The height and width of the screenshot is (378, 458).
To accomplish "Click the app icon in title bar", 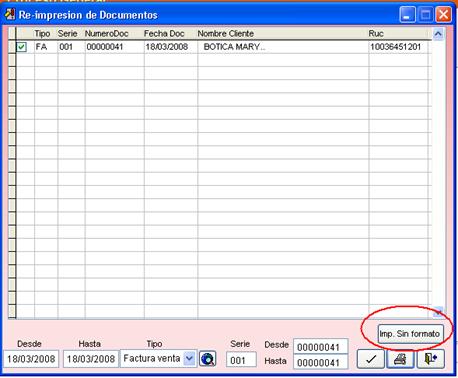I will [x=10, y=14].
